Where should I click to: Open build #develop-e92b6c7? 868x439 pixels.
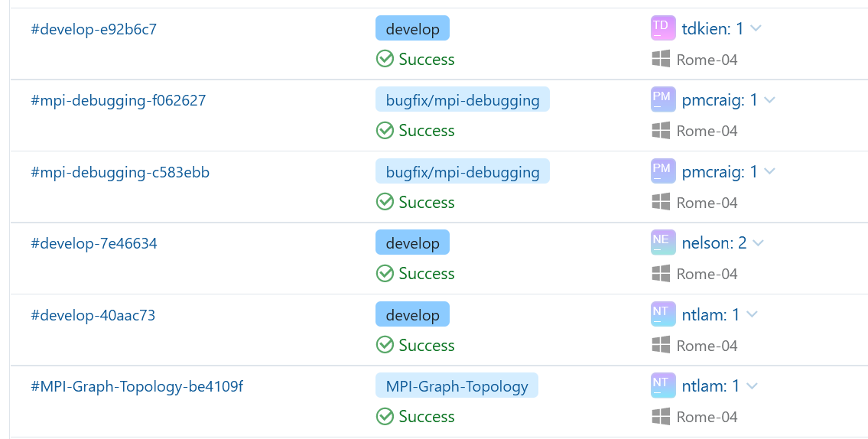coord(93,29)
